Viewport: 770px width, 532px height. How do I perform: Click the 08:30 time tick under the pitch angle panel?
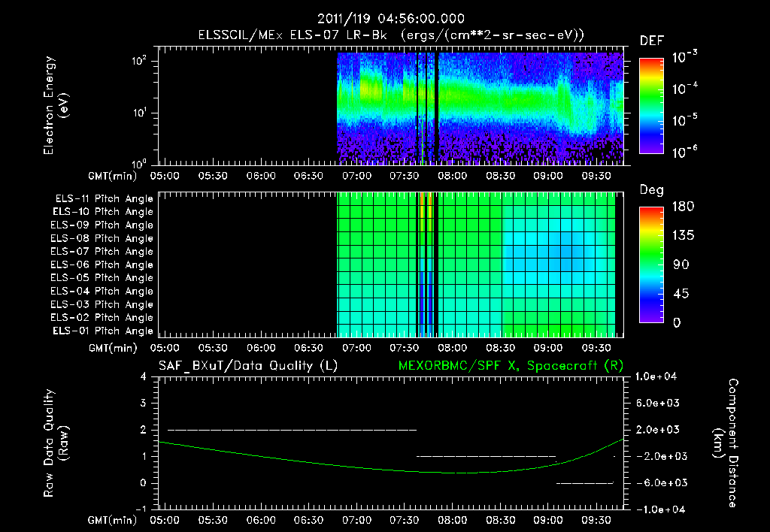point(500,348)
